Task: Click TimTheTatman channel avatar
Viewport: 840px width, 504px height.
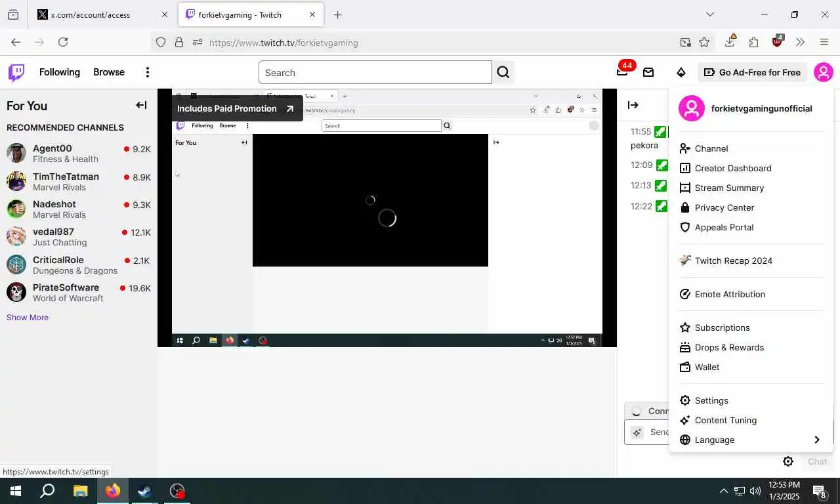Action: (16, 181)
